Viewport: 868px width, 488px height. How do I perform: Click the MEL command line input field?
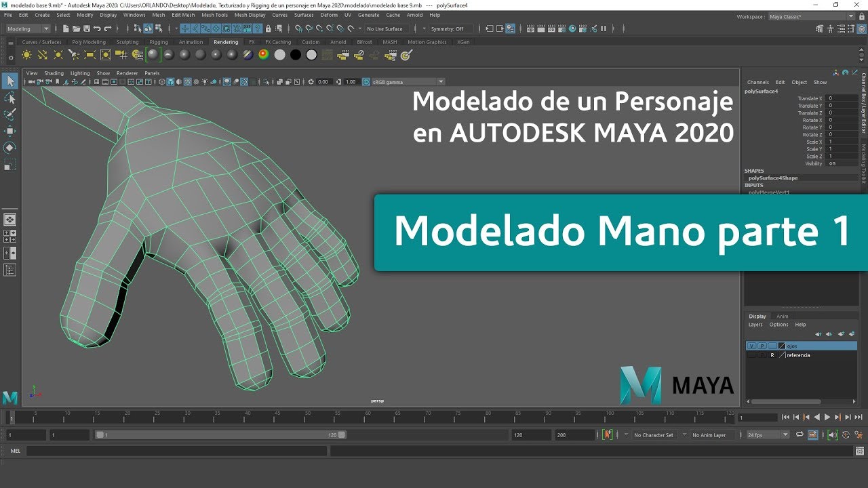click(176, 451)
